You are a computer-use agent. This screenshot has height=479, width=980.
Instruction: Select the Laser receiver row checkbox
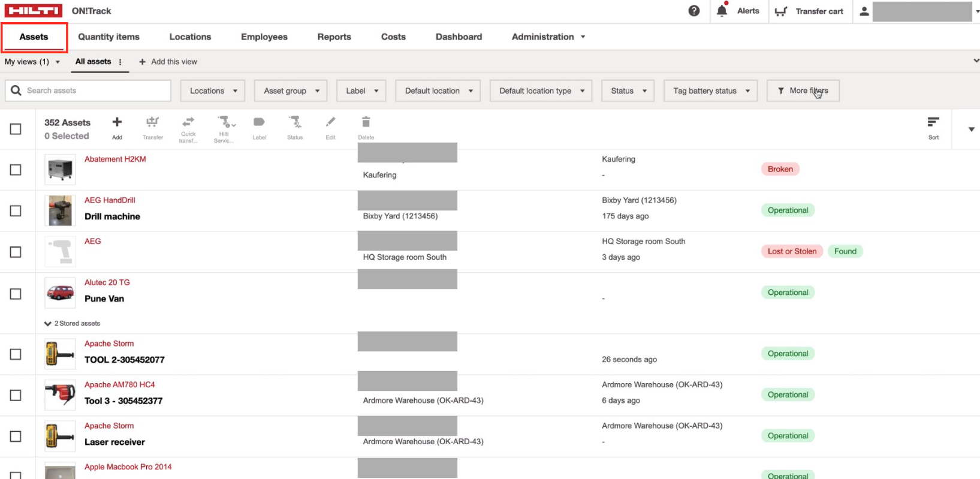tap(16, 436)
